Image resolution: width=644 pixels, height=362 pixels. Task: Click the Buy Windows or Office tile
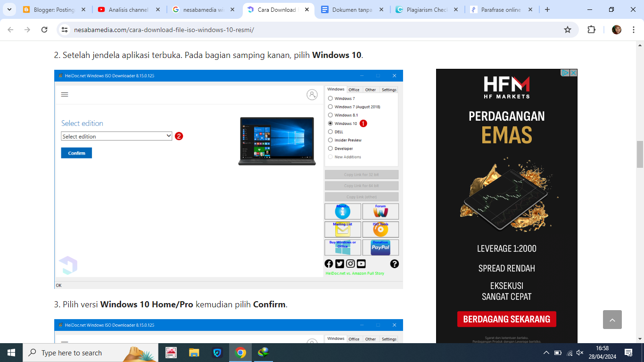coord(343,247)
